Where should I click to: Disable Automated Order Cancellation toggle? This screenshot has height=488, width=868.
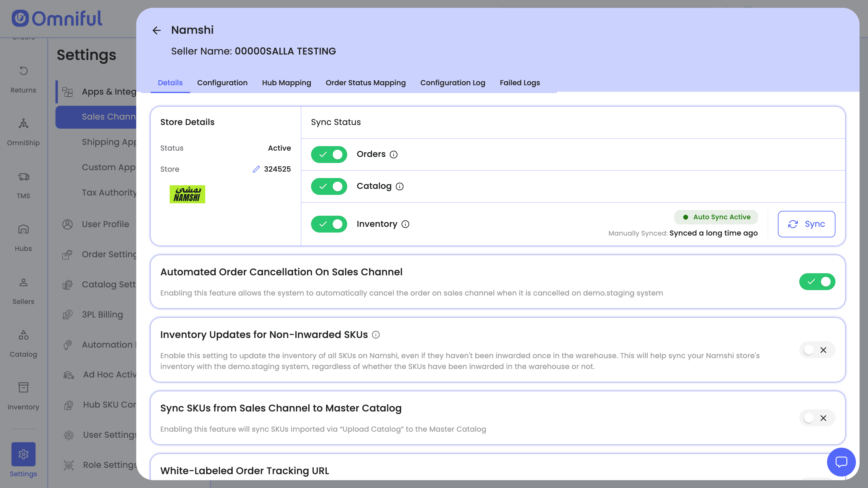point(817,282)
